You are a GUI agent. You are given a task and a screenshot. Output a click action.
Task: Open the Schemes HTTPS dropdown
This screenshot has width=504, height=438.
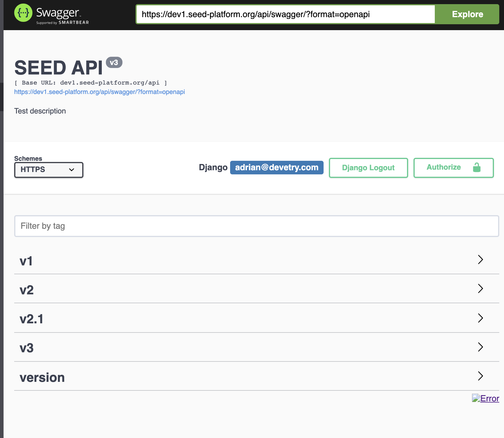[x=49, y=170]
